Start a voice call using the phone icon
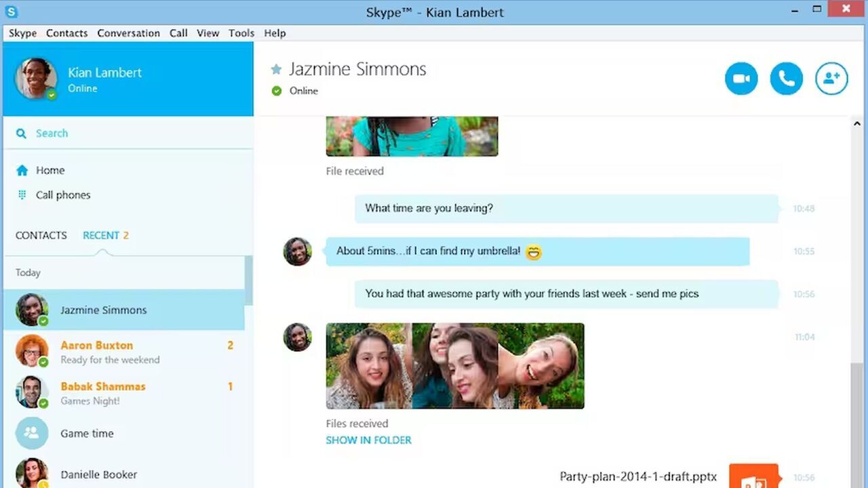868x488 pixels. point(787,79)
